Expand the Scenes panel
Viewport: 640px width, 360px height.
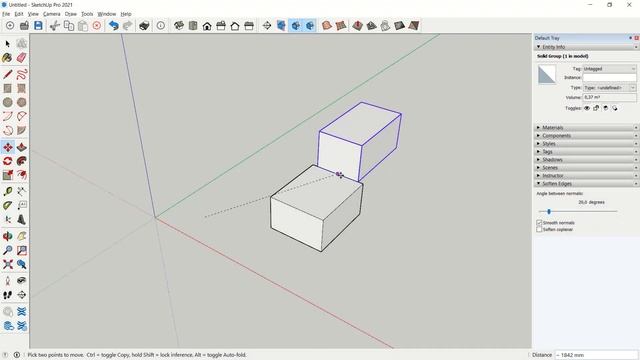[x=587, y=168]
